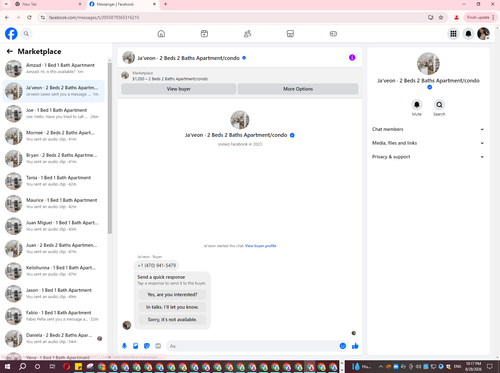Bookmark this page with the star icon
500x373 pixels.
pos(441,17)
